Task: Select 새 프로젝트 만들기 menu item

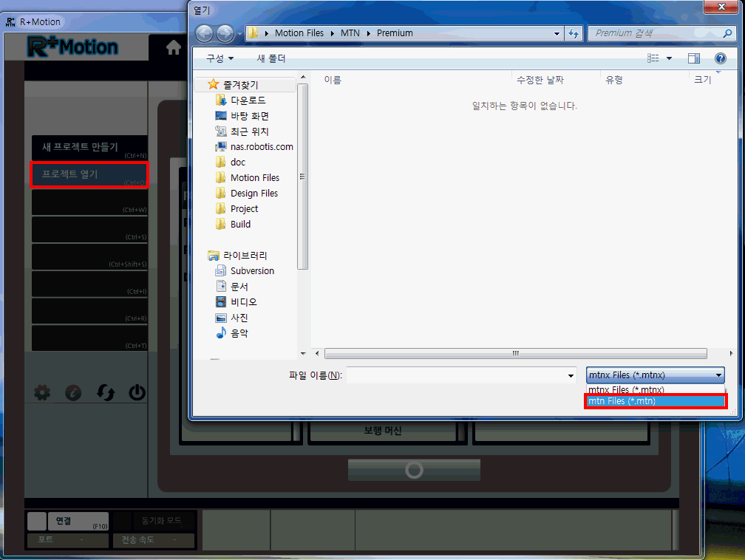Action: pos(89,147)
